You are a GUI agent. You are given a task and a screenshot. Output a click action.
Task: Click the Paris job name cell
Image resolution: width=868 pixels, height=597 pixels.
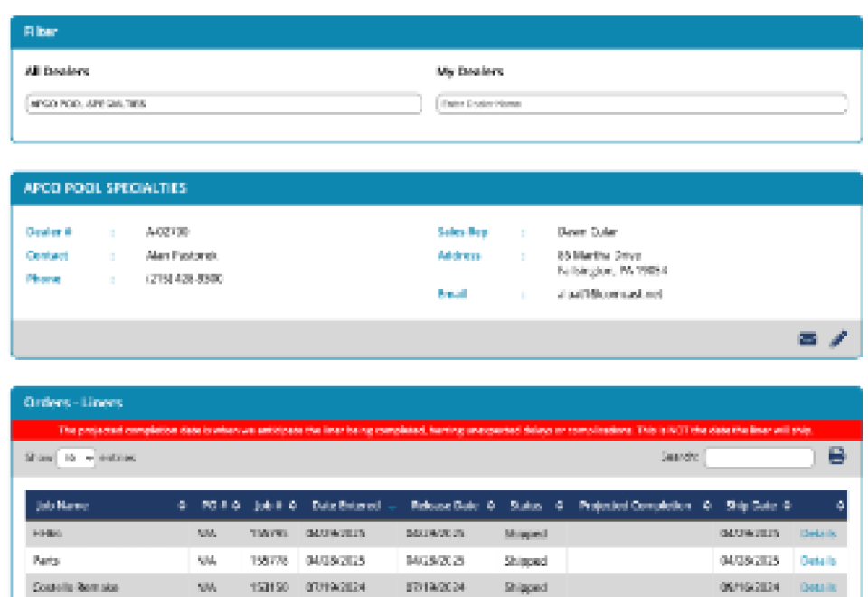coord(108,561)
